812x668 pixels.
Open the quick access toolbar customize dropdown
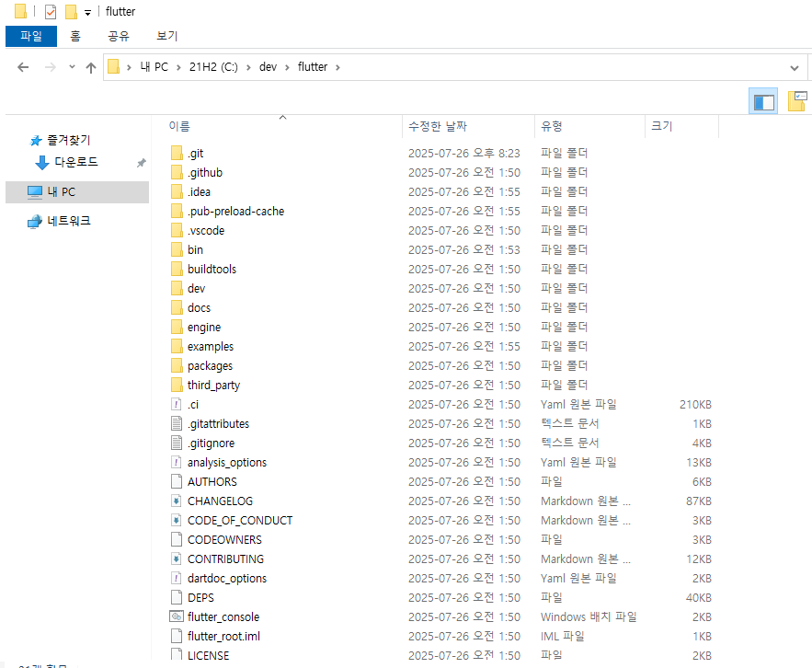87,13
